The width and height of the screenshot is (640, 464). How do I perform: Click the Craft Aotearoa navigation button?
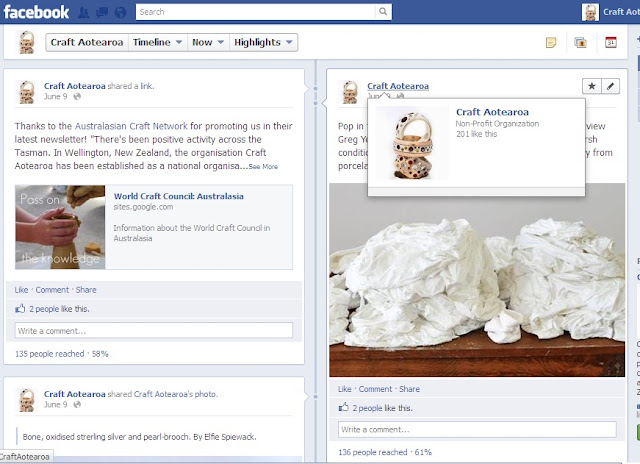coord(87,42)
